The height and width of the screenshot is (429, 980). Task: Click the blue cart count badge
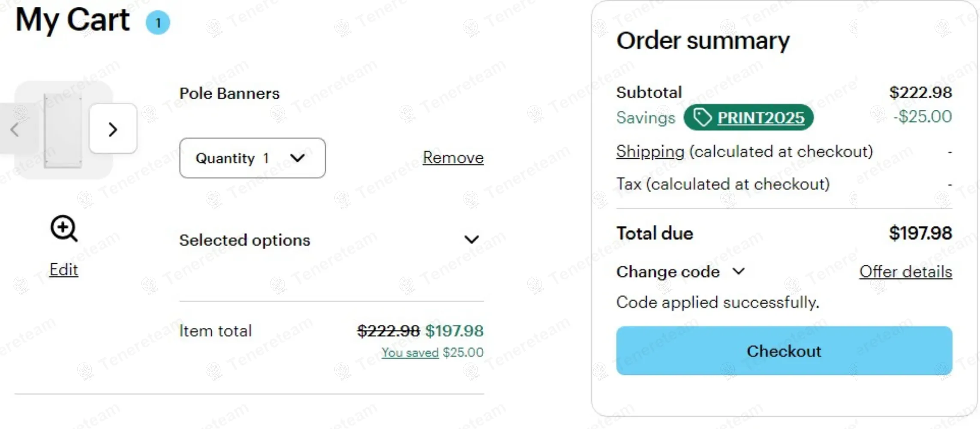click(x=158, y=22)
